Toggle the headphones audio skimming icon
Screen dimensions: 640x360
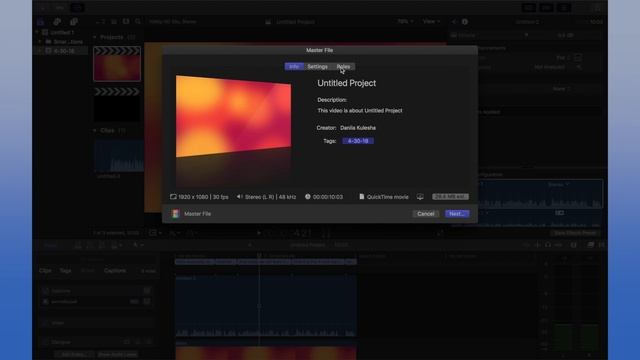coord(548,245)
